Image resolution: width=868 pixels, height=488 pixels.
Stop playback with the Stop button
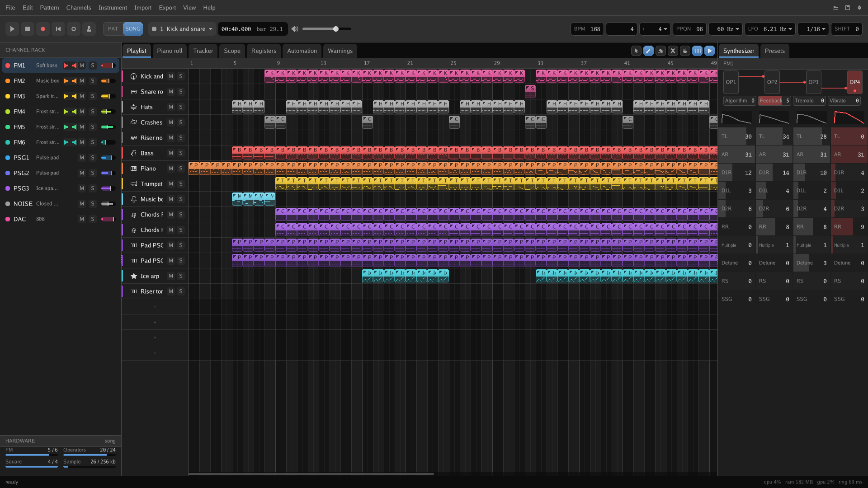click(x=28, y=29)
